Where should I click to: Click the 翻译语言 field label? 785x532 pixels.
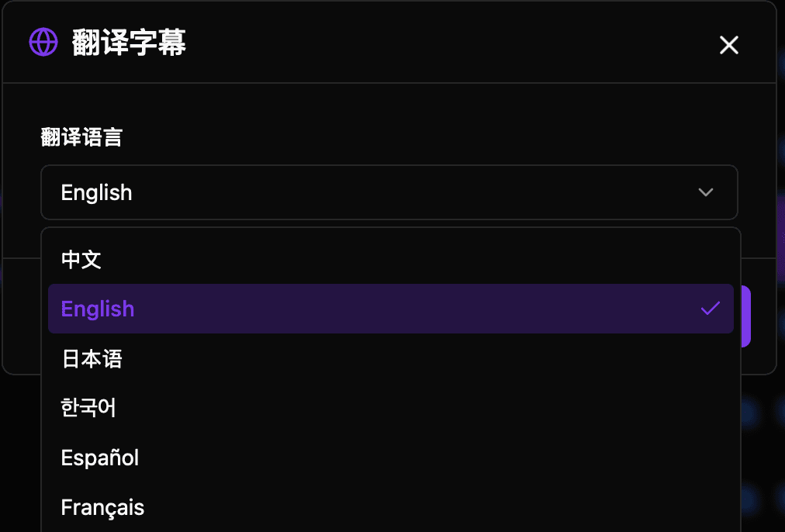click(x=81, y=138)
